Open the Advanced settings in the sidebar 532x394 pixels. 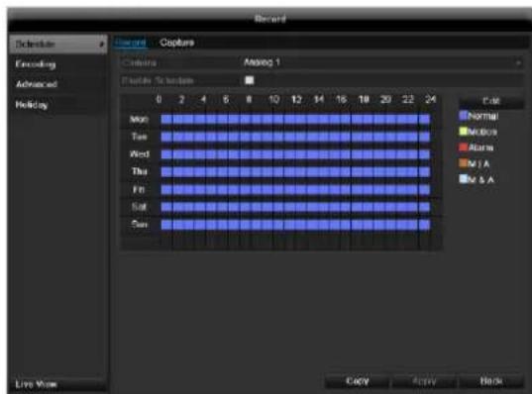pyautogui.click(x=57, y=84)
